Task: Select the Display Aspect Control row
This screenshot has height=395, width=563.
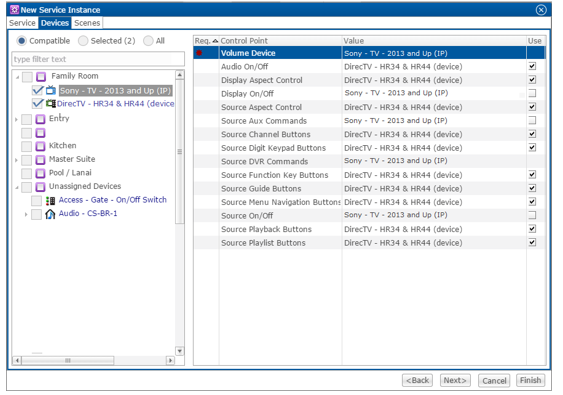Action: [369, 80]
